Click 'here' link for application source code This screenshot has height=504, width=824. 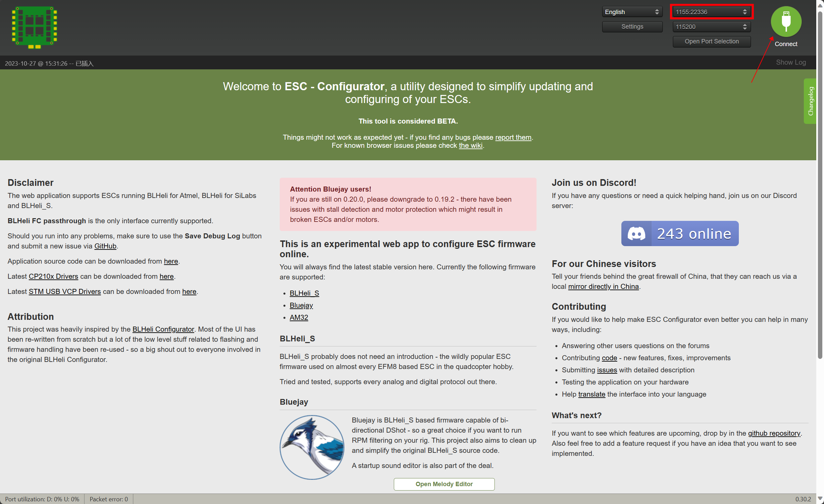coord(171,261)
